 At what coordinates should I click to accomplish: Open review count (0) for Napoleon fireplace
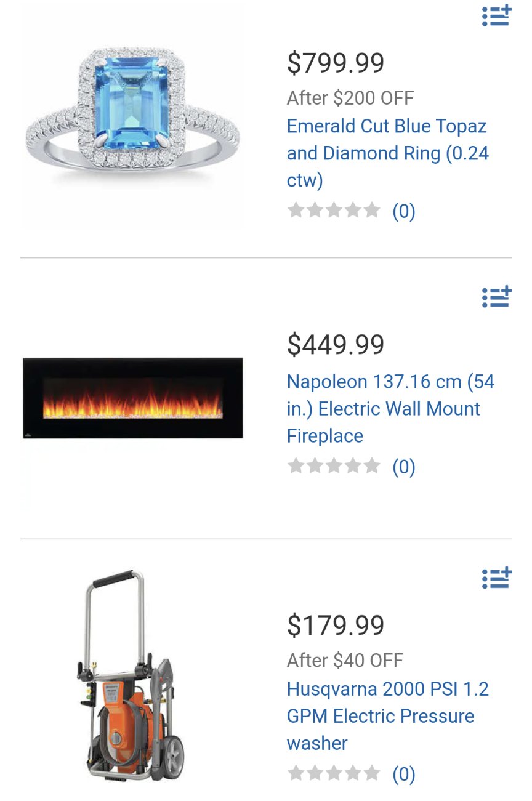[404, 467]
